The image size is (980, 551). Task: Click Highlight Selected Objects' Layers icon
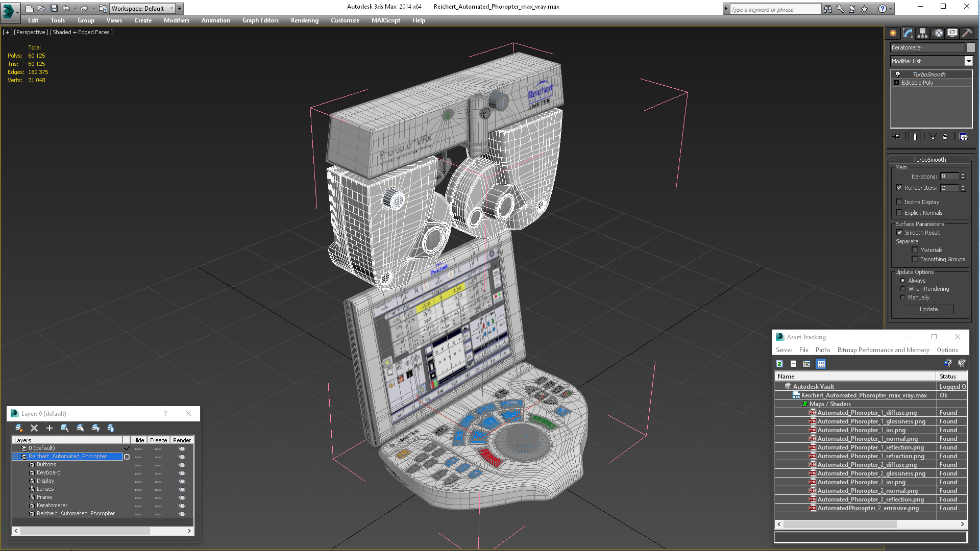click(x=80, y=428)
